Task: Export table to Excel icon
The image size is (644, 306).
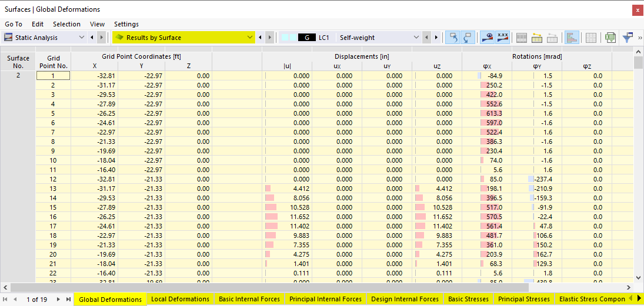Action: point(610,38)
